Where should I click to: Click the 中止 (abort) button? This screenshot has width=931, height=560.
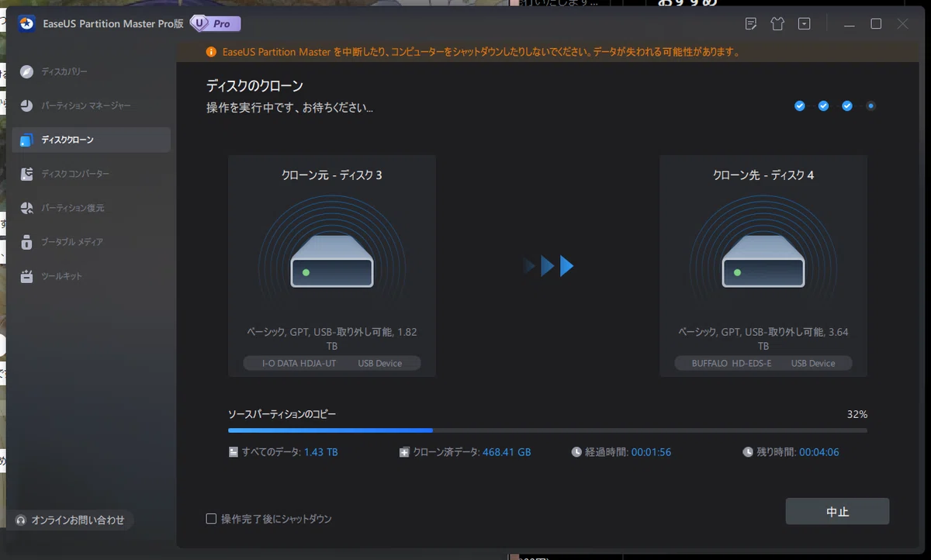(x=837, y=512)
